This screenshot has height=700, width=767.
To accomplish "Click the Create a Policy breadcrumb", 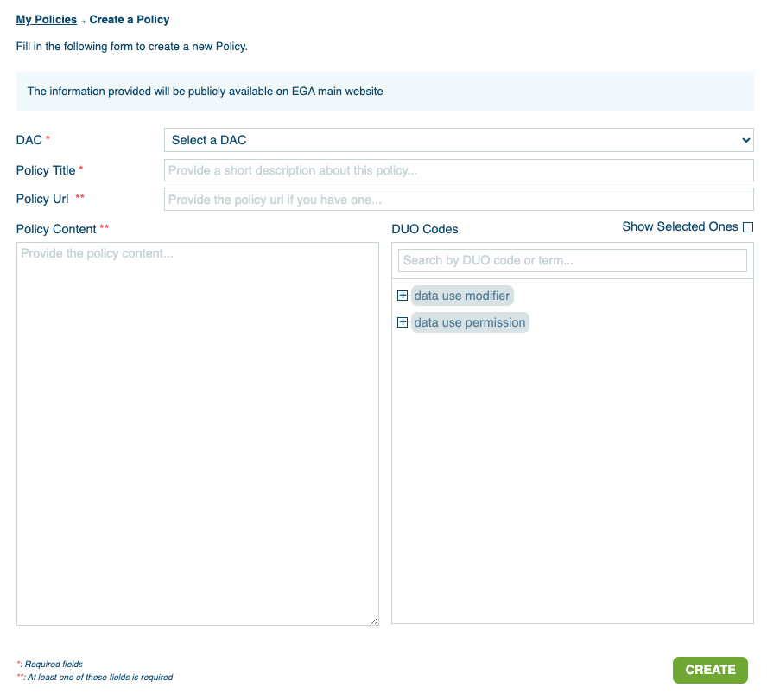I will pyautogui.click(x=130, y=19).
